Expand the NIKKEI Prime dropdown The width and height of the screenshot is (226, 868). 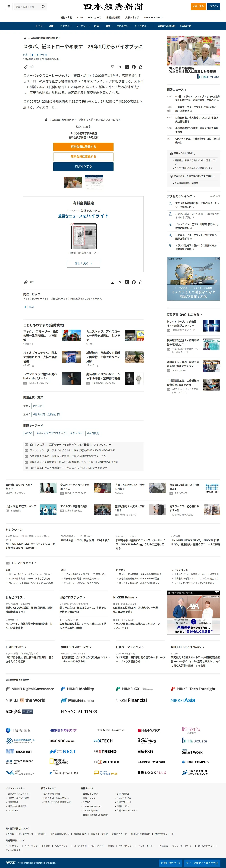[x=154, y=18]
